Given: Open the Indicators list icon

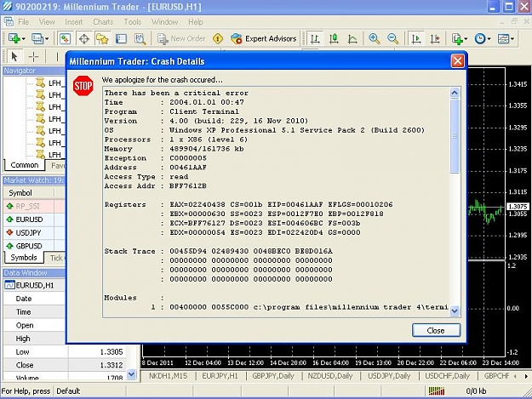Looking at the screenshot, I should [457, 38].
